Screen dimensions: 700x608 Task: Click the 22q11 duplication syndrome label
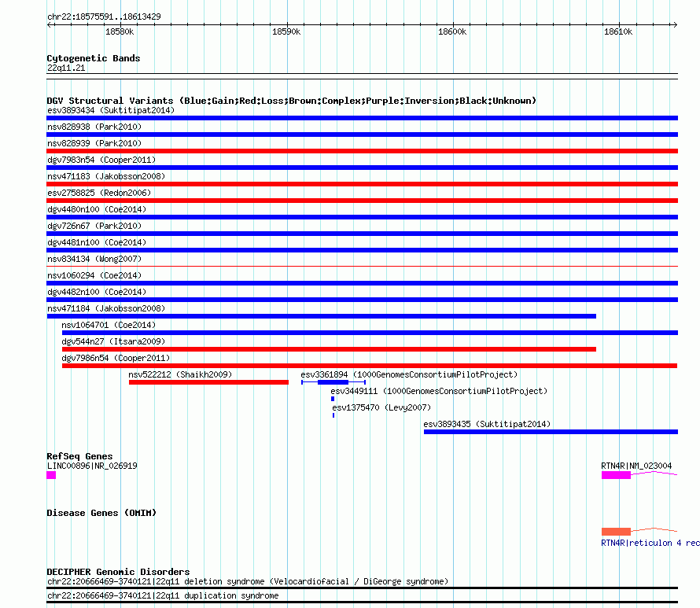pyautogui.click(x=163, y=595)
